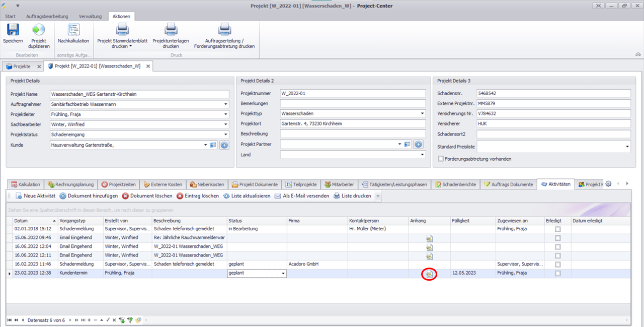Click the add button next to Projekt Partner
Viewport: 644px width, 327px height.
418,145
